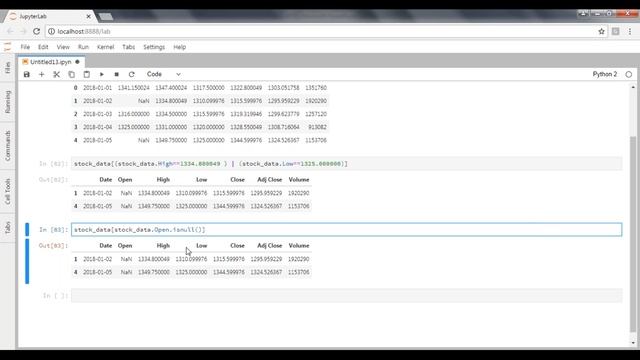Click date 2018-01-04 in the top table
Viewport: 640px width, 360px height.
(97, 127)
